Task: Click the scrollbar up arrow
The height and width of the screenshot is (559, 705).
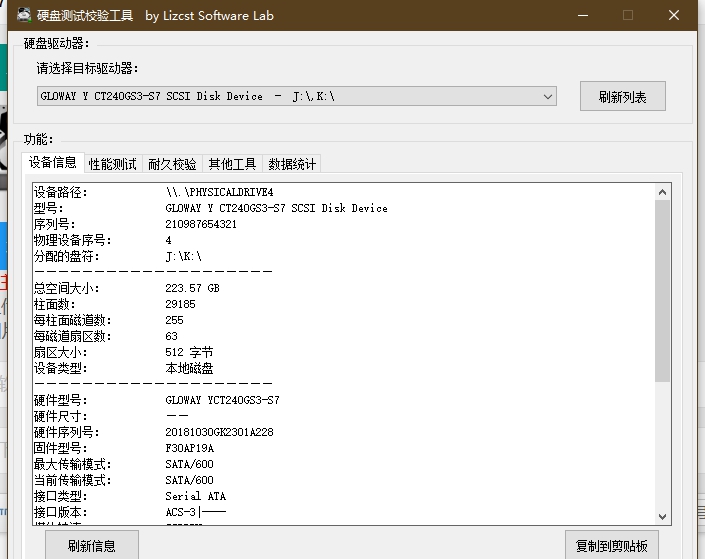Action: coord(662,192)
